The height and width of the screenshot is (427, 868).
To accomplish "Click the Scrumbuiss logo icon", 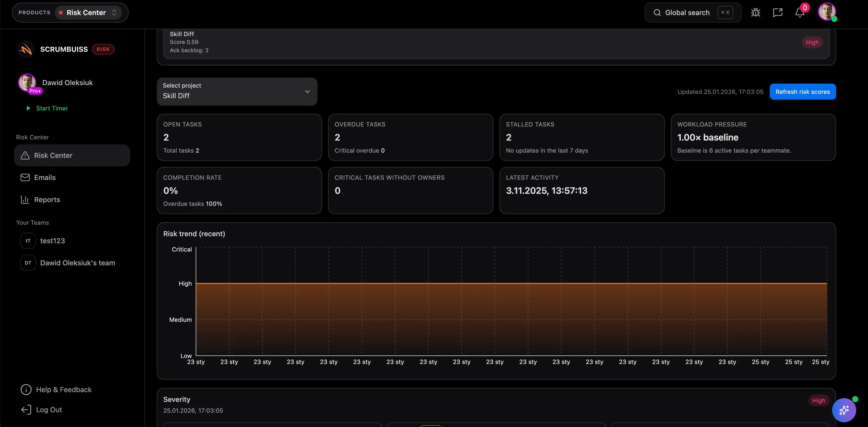I will pos(26,49).
